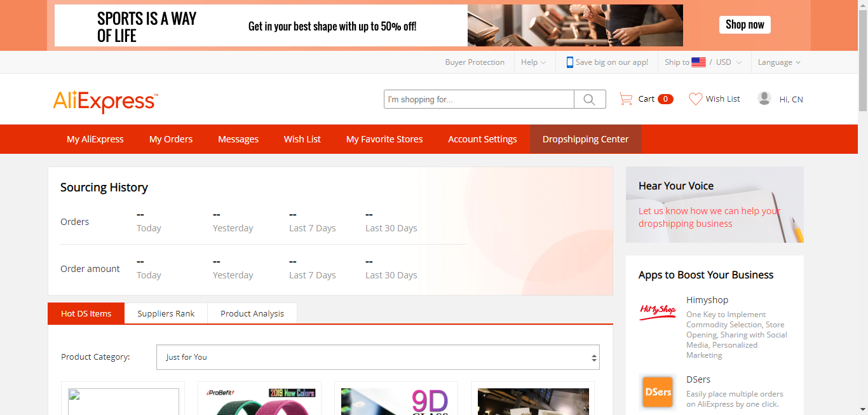Click 'Save big on our app!' link
868x415 pixels.
coord(612,62)
